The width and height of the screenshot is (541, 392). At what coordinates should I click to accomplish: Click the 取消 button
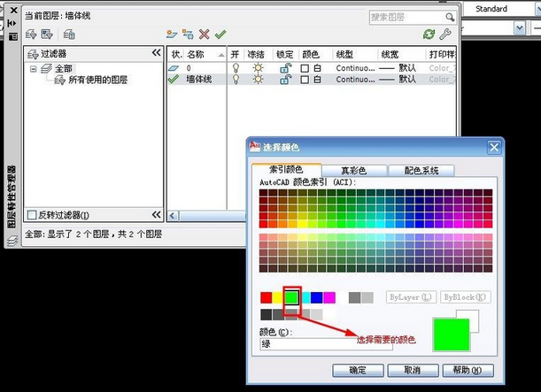(x=411, y=370)
